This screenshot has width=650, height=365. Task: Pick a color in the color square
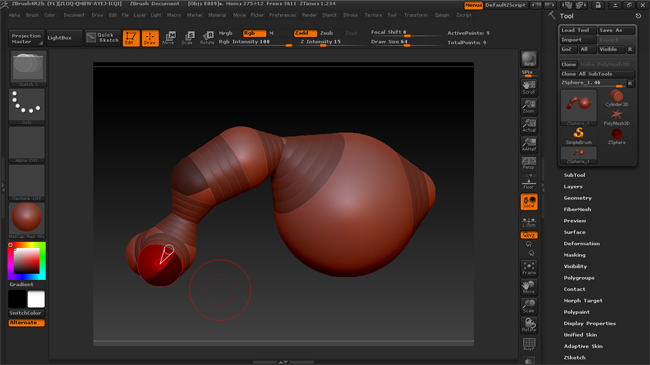click(x=27, y=260)
